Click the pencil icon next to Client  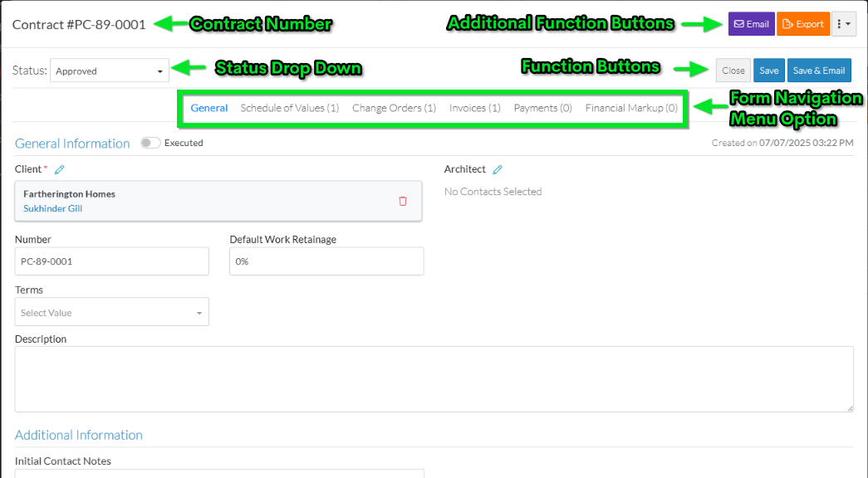tap(59, 170)
